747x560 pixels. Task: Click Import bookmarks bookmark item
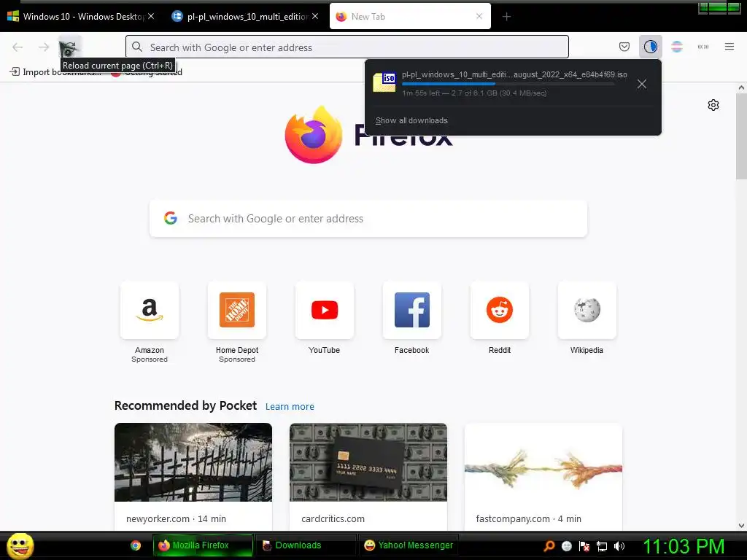pos(55,72)
